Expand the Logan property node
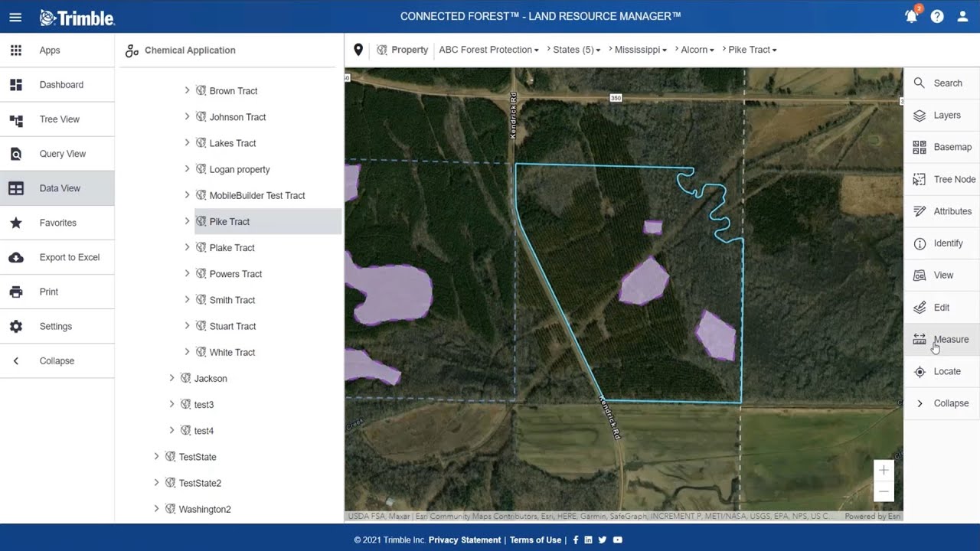 187,168
